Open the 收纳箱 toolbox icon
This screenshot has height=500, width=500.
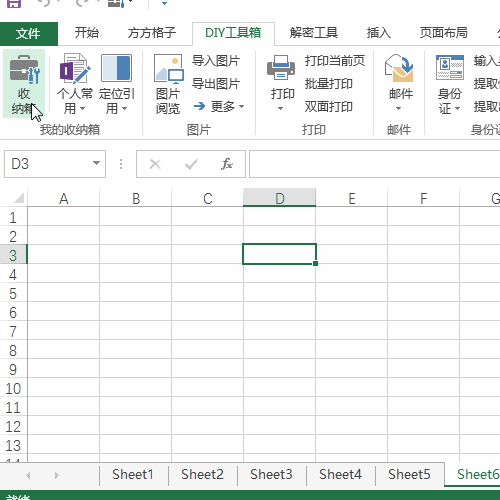point(24,69)
